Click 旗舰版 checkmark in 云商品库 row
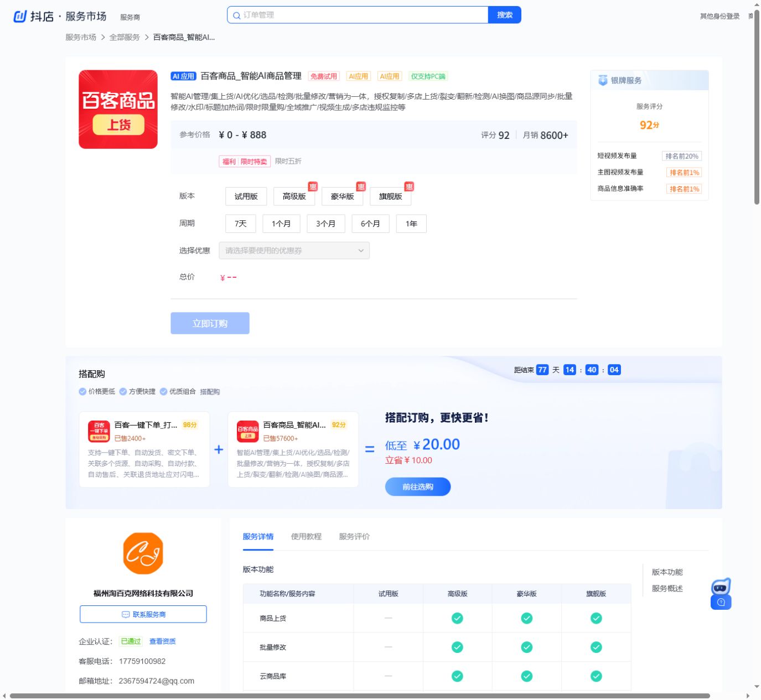The image size is (761, 700). point(596,676)
